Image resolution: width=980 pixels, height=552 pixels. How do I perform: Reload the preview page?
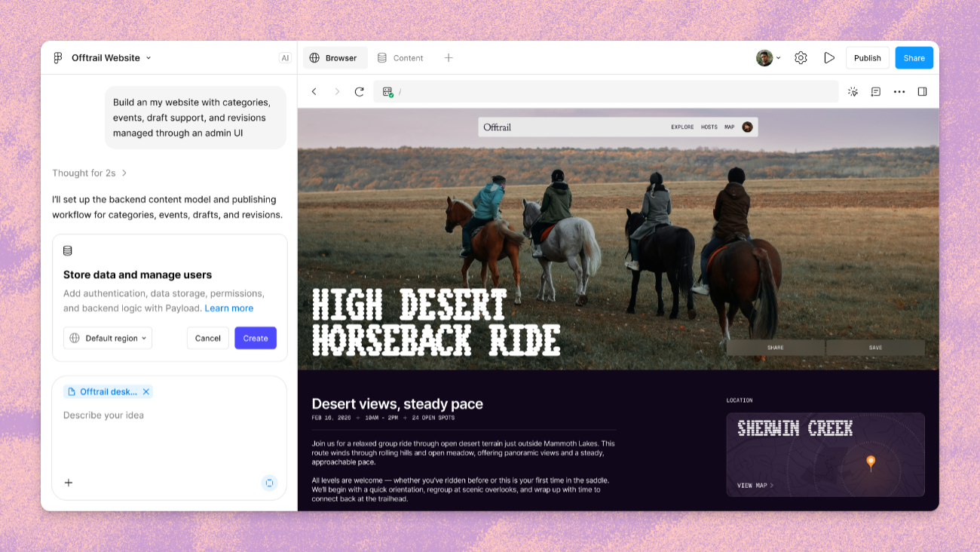[x=360, y=92]
